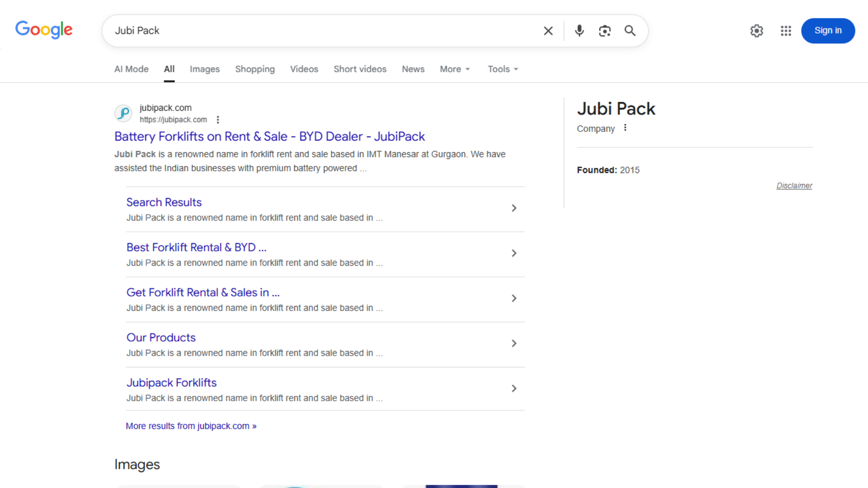Clear the search box with X icon

(x=548, y=31)
